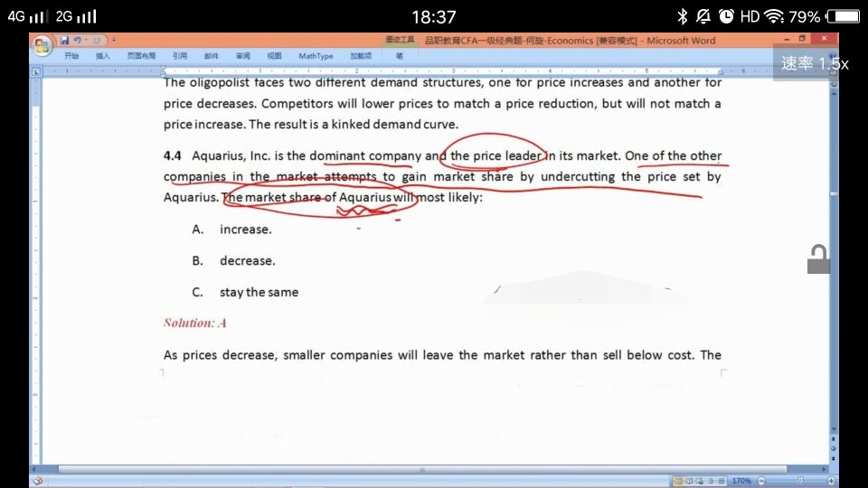Switch to Print Layout view in status bar
This screenshot has width=868, height=488.
pos(678,481)
